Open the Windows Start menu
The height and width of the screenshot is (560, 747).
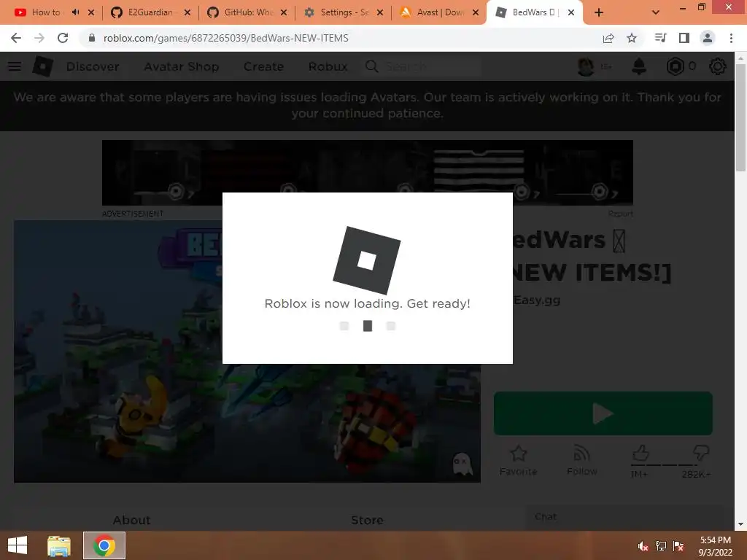click(18, 545)
